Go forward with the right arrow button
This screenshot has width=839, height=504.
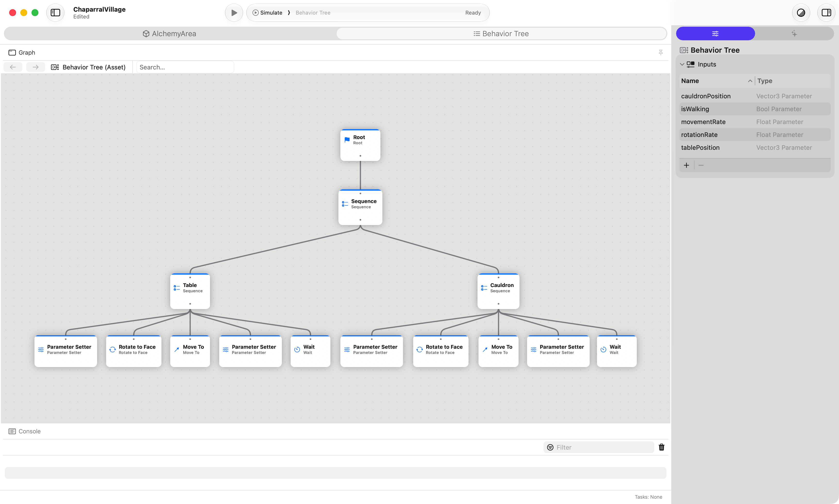coord(36,67)
